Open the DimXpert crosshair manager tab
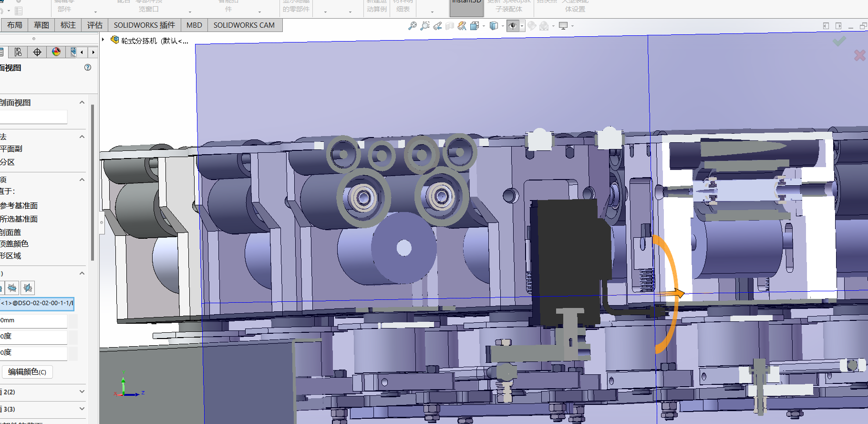The height and width of the screenshot is (424, 868). 37,52
